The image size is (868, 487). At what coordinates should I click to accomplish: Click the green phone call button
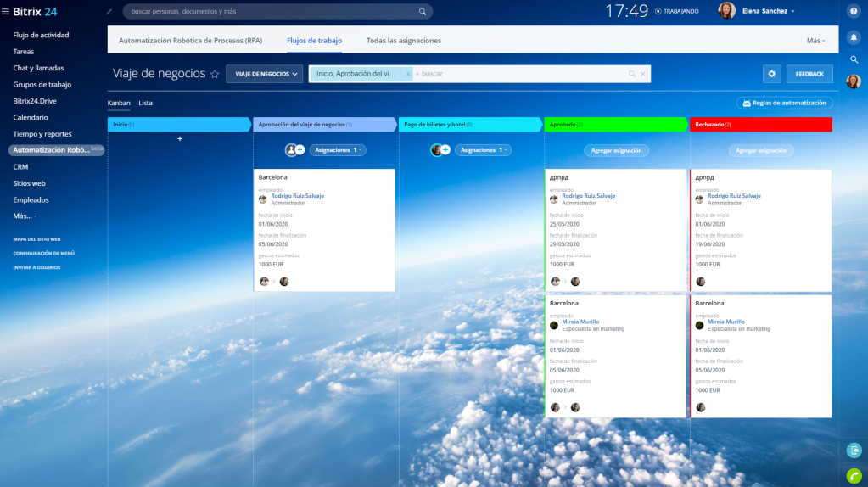854,475
